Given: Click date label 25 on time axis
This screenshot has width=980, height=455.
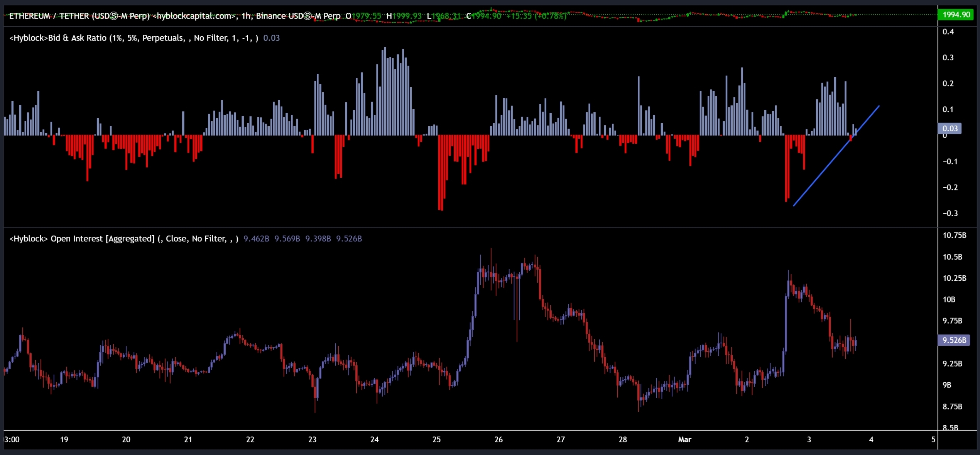Looking at the screenshot, I should pyautogui.click(x=436, y=440).
